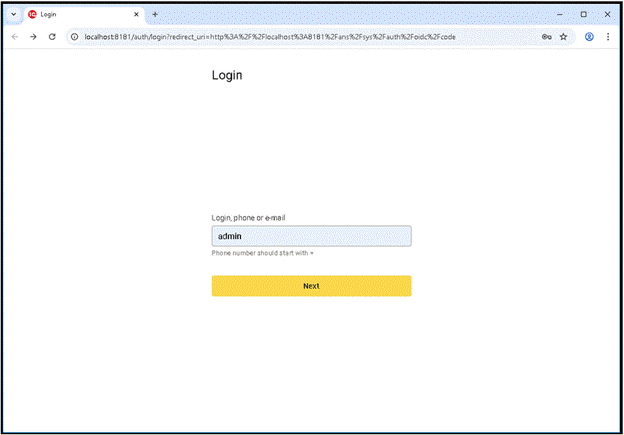The height and width of the screenshot is (435, 624).
Task: Focus the localhost address bar
Action: 300,37
